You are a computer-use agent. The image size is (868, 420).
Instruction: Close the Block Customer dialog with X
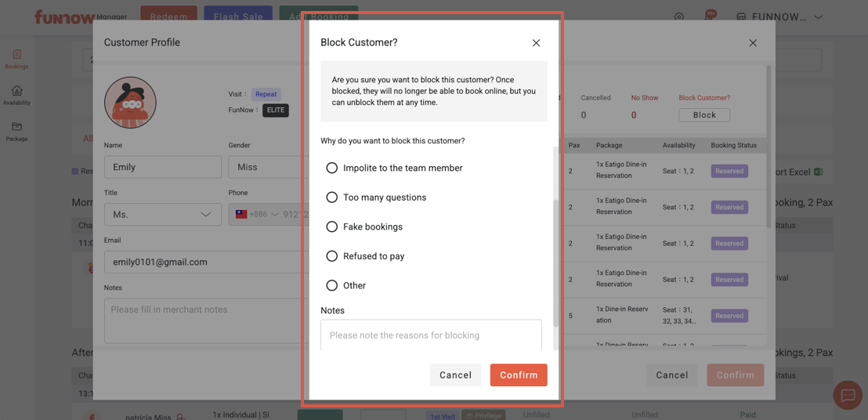click(x=536, y=43)
